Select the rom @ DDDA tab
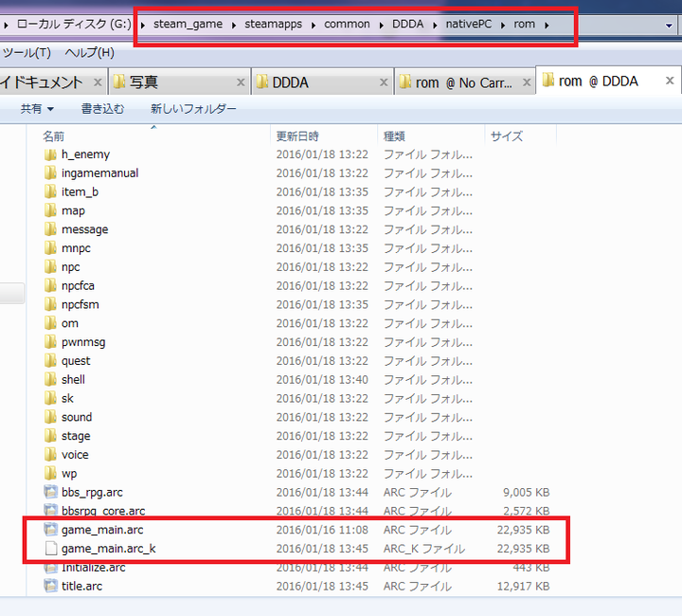Screen dimensions: 682x616 [x=608, y=81]
